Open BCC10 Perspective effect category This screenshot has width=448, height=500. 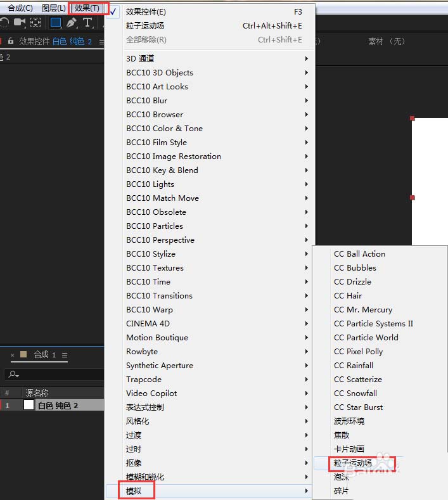pos(210,240)
